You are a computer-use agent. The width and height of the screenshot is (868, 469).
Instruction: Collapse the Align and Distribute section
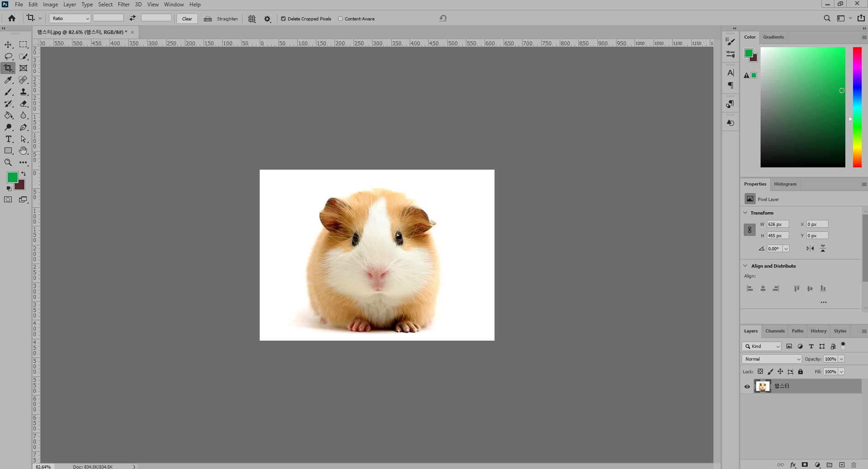[745, 266]
